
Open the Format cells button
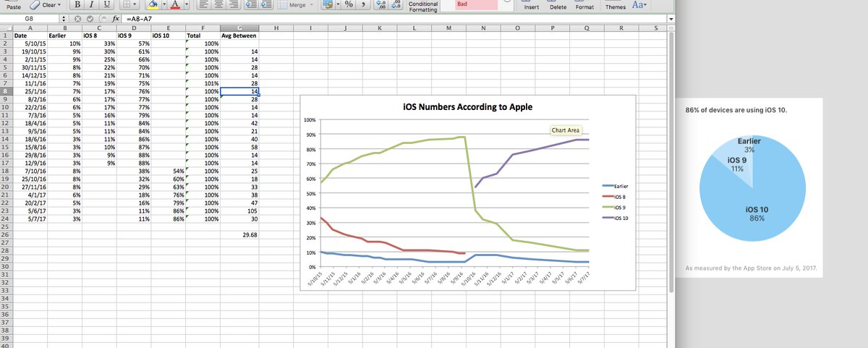(584, 7)
